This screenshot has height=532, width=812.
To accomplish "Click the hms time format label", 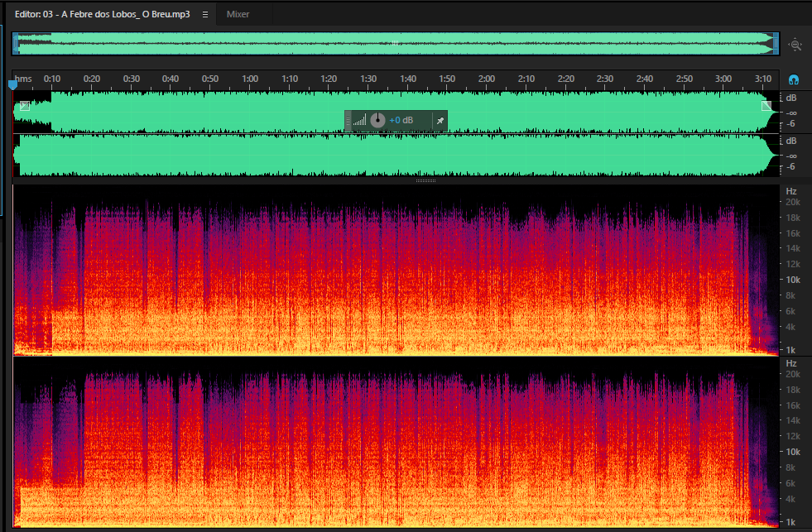I will pyautogui.click(x=23, y=79).
